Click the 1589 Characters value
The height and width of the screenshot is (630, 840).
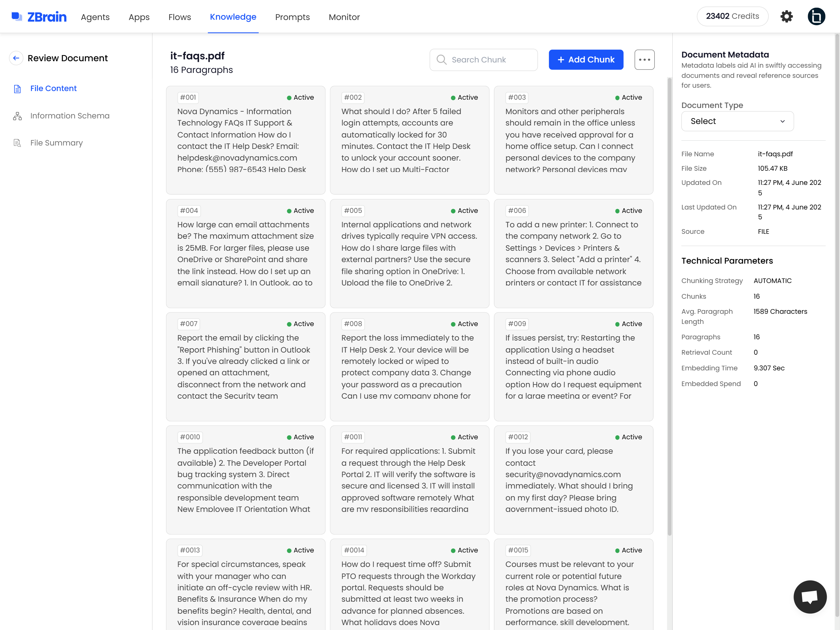(x=780, y=312)
